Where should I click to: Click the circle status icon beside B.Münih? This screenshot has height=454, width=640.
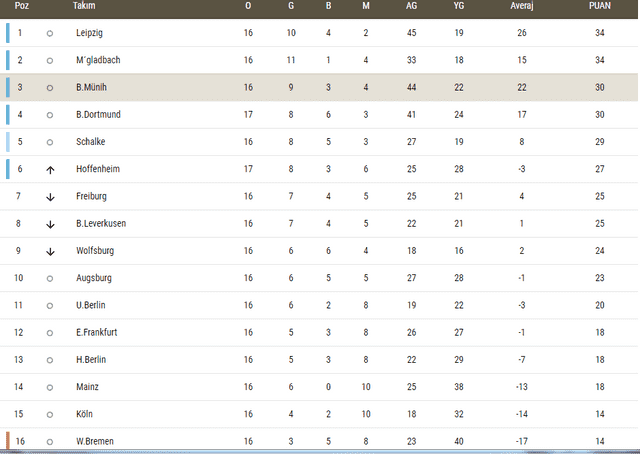(50, 88)
